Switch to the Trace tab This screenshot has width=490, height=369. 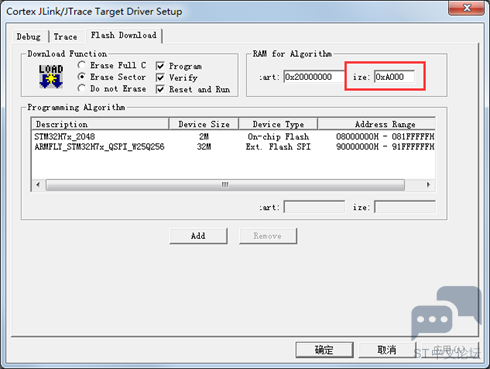point(65,37)
